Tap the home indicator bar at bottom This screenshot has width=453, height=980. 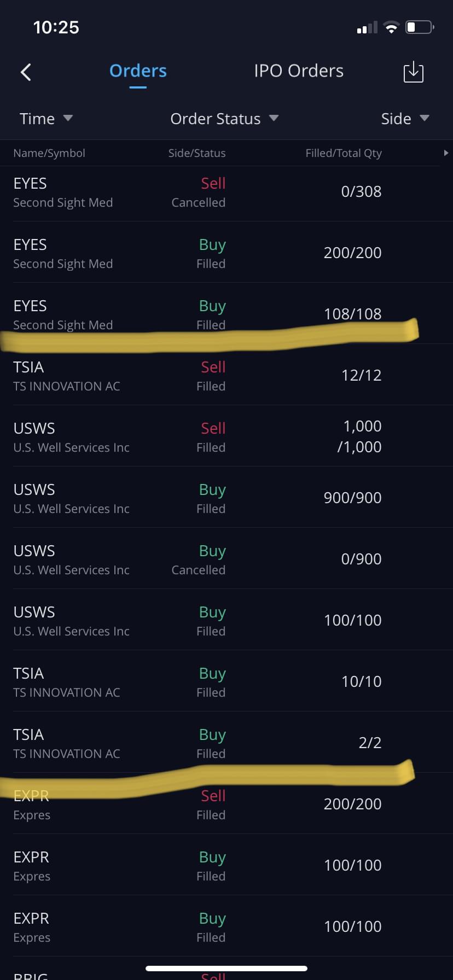226,969
